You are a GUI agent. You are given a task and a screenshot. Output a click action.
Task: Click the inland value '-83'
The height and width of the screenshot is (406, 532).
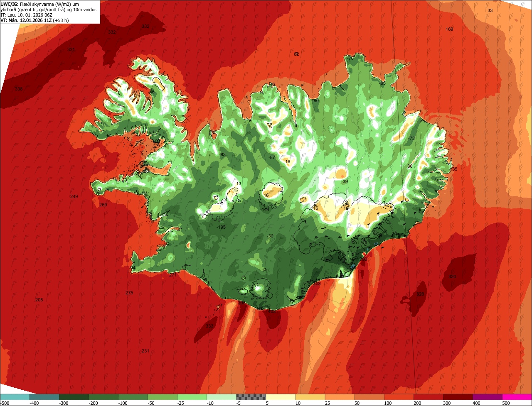pos(222,155)
